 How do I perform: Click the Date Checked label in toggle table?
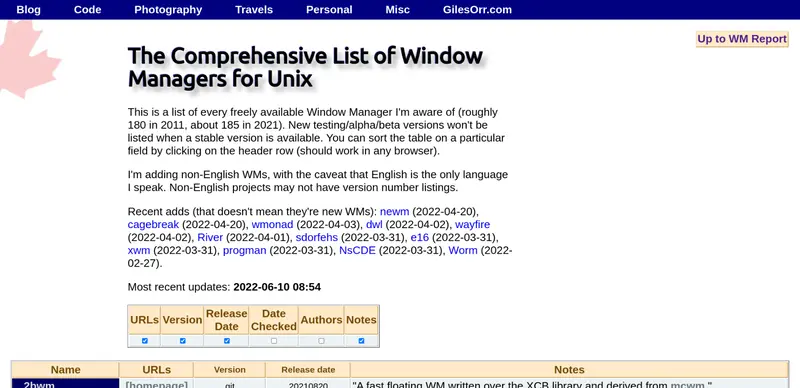(x=273, y=320)
